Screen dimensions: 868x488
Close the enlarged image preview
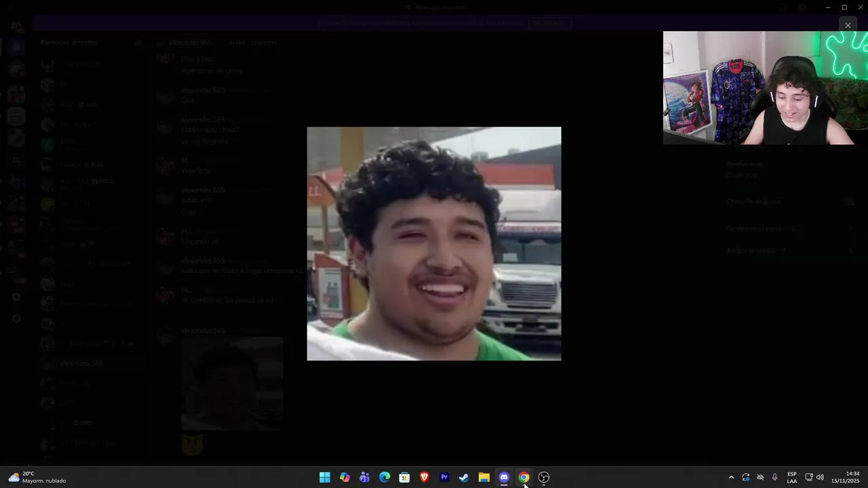(848, 25)
